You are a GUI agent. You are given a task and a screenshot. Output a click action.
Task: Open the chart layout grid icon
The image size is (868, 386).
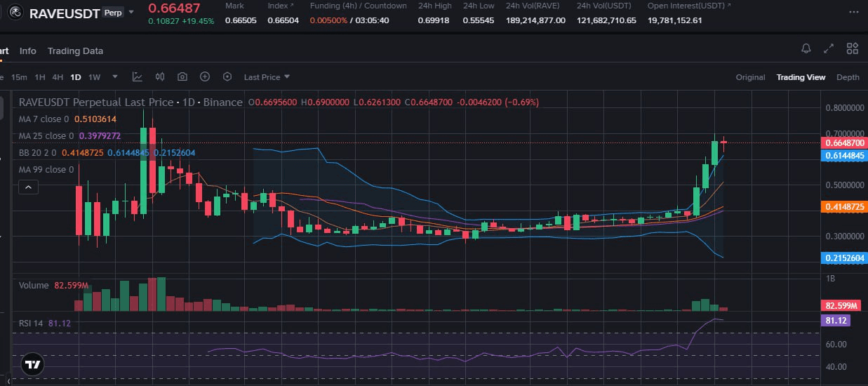[x=853, y=48]
